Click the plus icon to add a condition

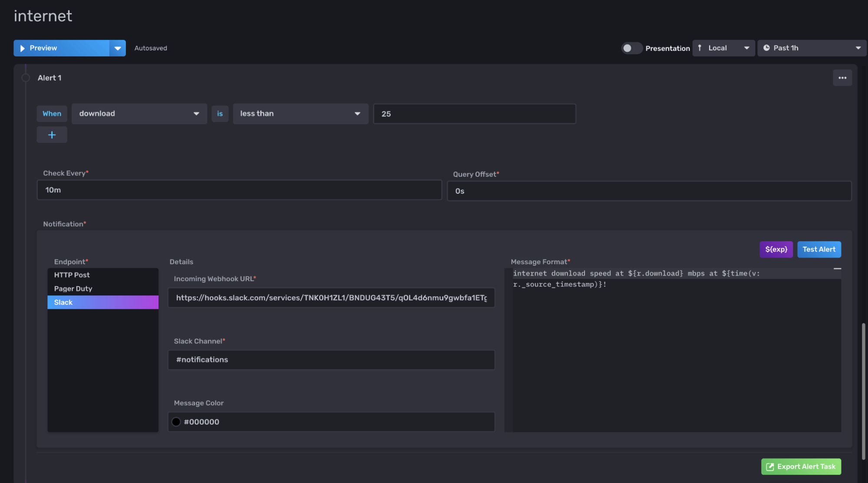point(52,135)
